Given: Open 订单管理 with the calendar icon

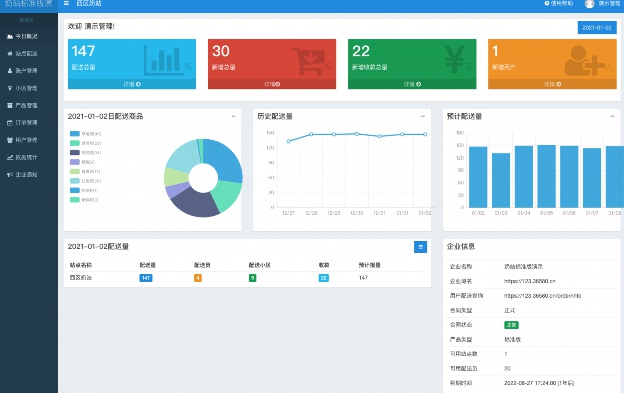Looking at the screenshot, I should click(29, 123).
